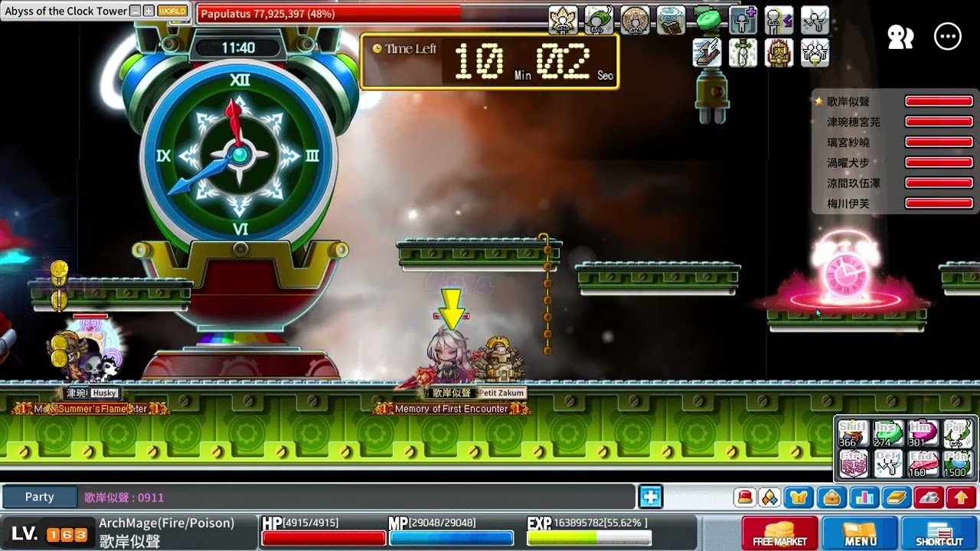Click the EXP progress gauge
This screenshot has width=980, height=551.
coord(588,538)
